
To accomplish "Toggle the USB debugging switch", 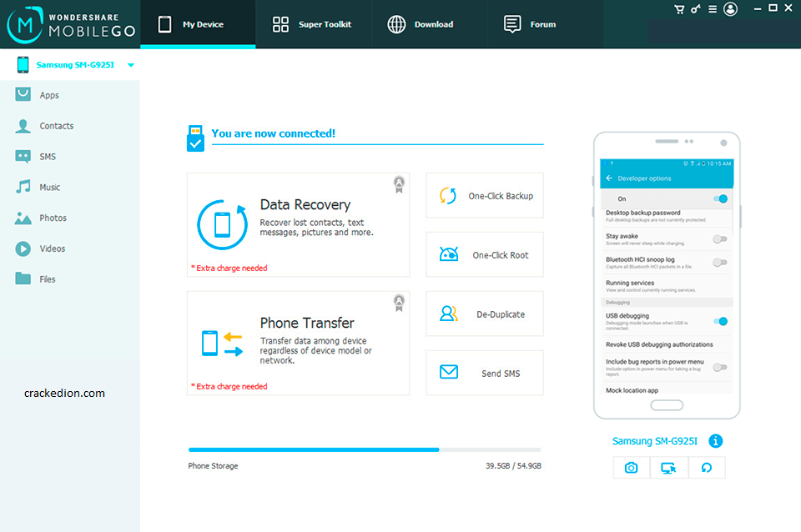I will 720,321.
